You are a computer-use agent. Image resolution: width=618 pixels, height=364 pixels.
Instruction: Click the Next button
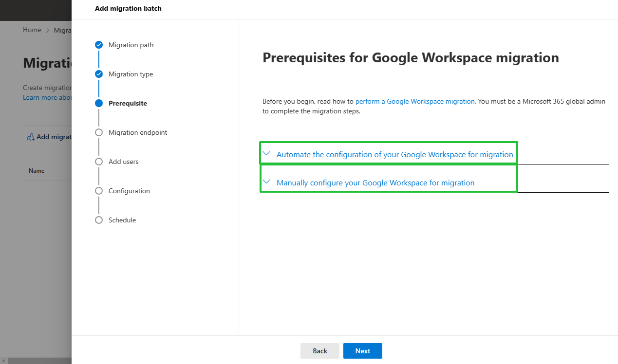click(362, 351)
